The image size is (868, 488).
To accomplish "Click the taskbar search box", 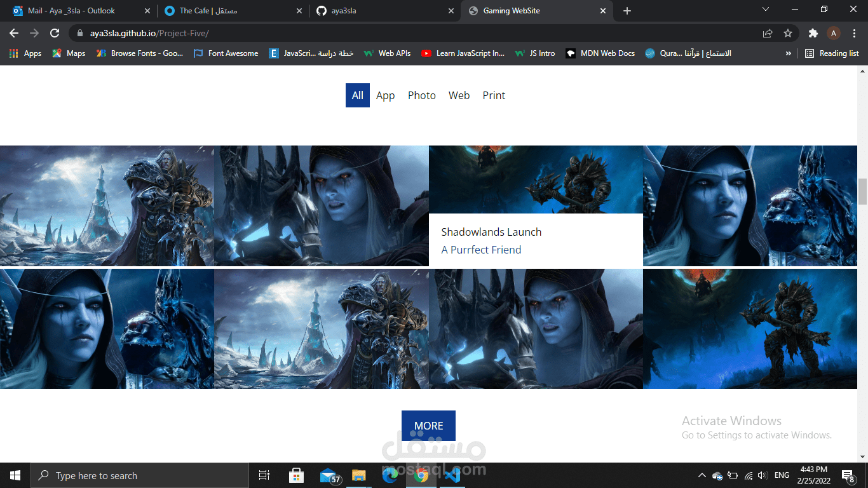I will 140,475.
